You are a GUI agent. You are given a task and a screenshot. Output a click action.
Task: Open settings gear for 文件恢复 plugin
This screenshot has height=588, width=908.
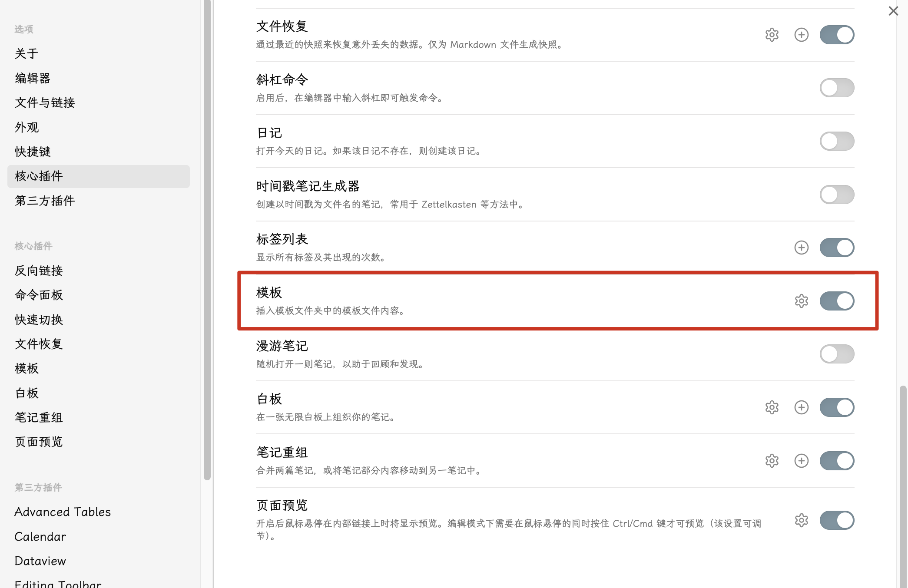click(772, 35)
